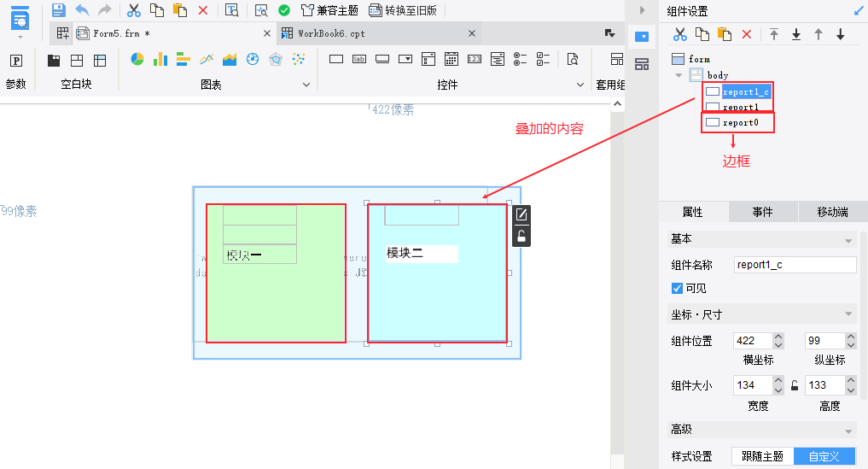Insert a label widget
868x469 pixels.
coord(359,59)
